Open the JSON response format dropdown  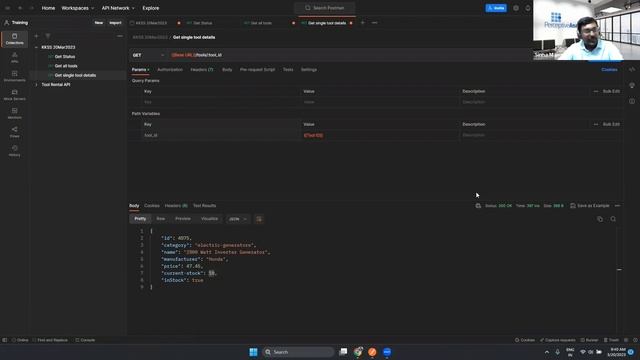238,219
